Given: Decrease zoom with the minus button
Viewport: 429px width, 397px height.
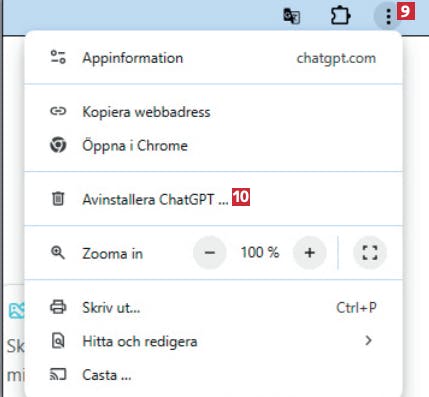Looking at the screenshot, I should (x=210, y=253).
